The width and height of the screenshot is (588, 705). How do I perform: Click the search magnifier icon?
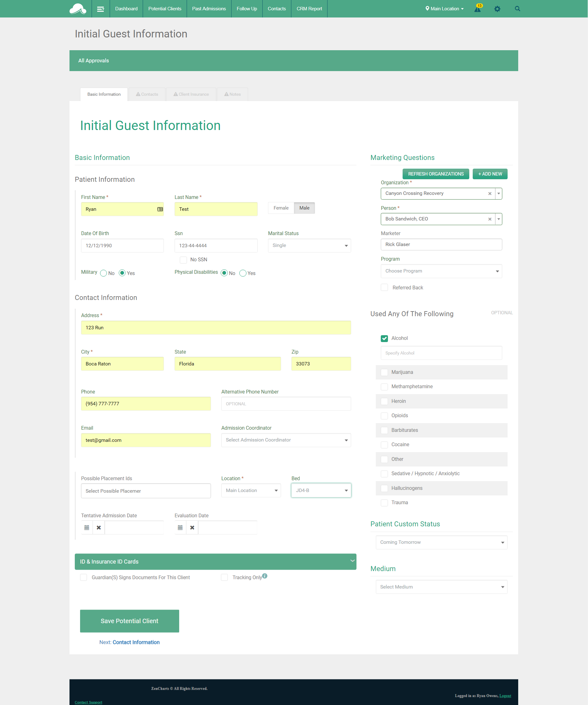pos(517,9)
